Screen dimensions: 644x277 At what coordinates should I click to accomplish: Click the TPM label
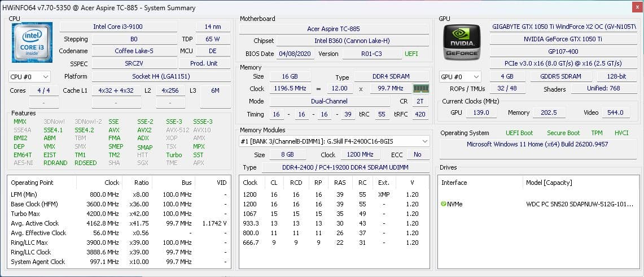(x=597, y=133)
